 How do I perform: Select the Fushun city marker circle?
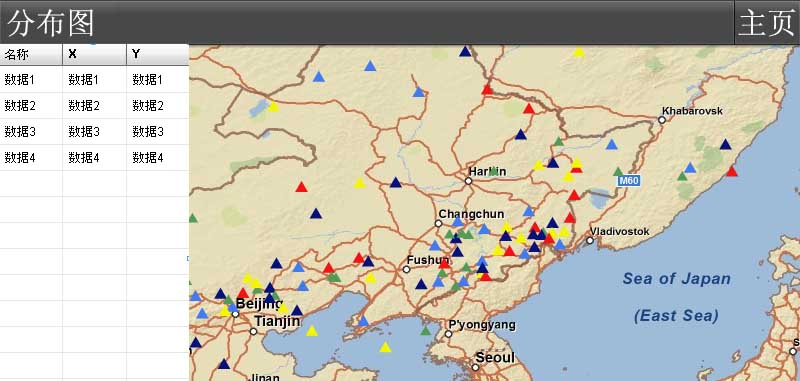pyautogui.click(x=407, y=269)
